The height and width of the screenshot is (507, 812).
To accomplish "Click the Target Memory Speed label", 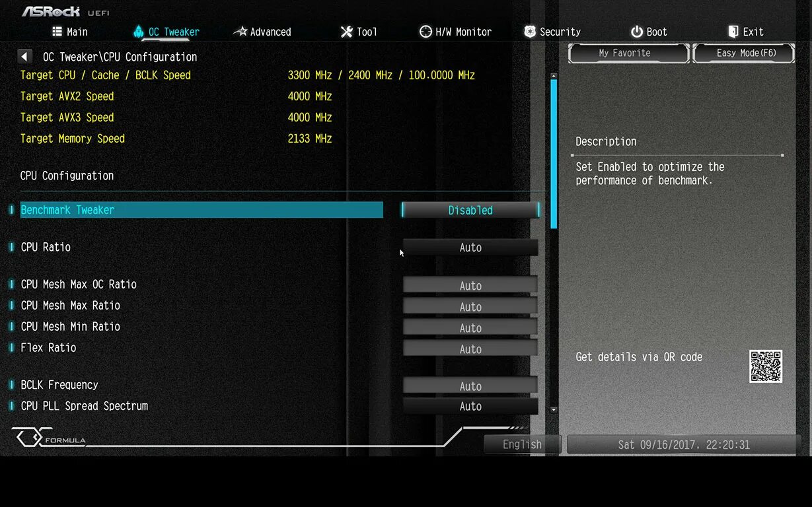I will point(73,139).
